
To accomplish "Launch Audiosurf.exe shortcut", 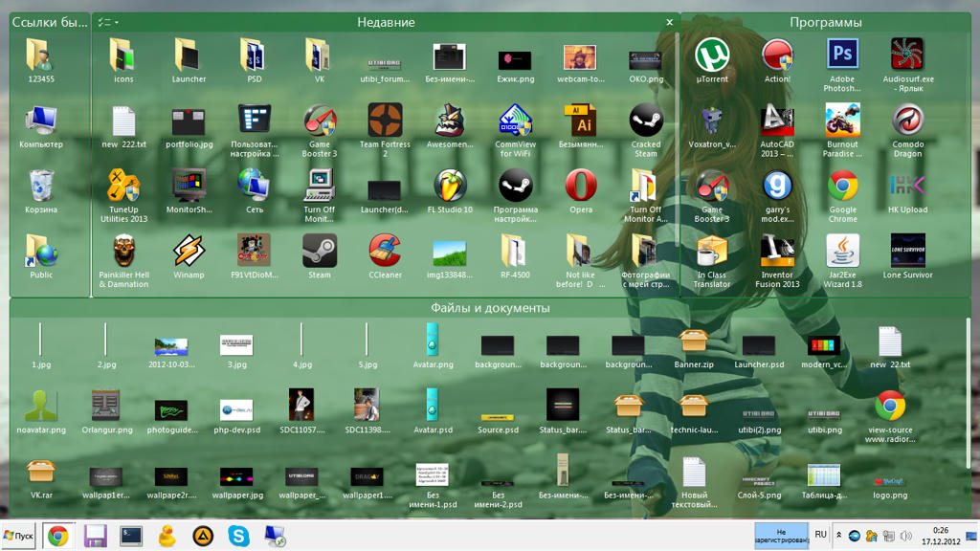I will [x=907, y=65].
